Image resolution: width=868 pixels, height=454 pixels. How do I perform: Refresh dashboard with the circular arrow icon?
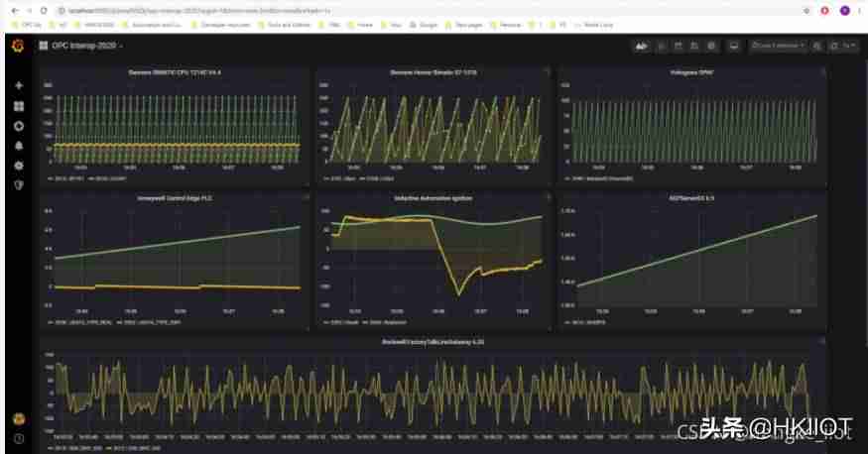pos(834,46)
